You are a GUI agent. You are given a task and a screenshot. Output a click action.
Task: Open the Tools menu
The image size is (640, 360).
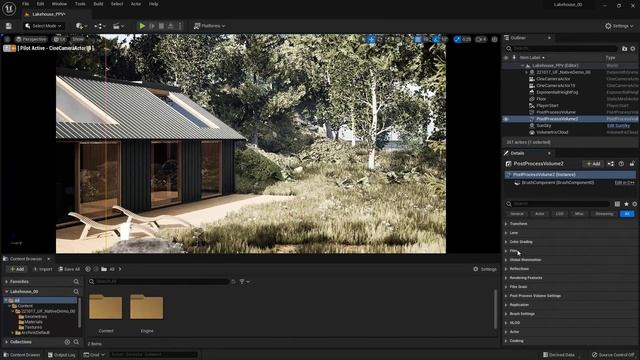pos(80,4)
